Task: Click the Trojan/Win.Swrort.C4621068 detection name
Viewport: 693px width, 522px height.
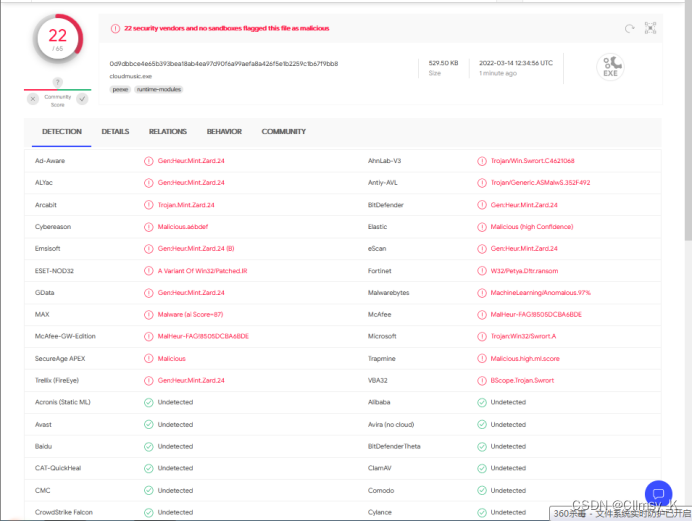Action: [x=533, y=161]
